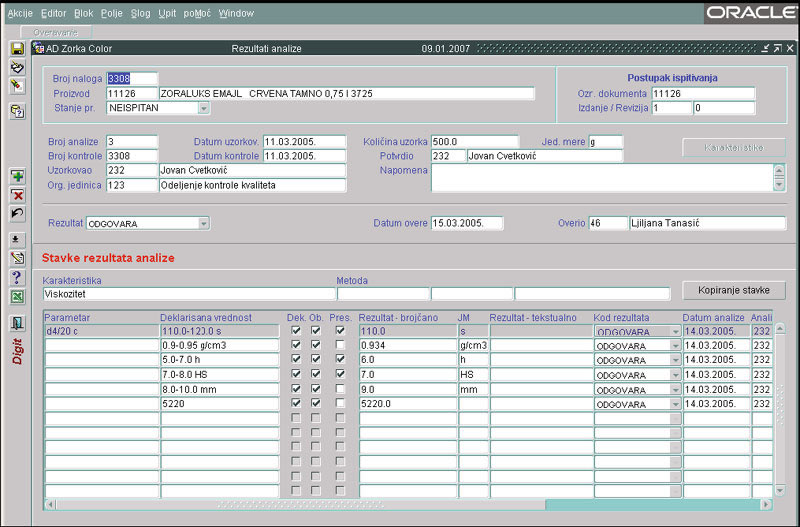
Task: Open help with blue question mark icon
Action: point(18,278)
